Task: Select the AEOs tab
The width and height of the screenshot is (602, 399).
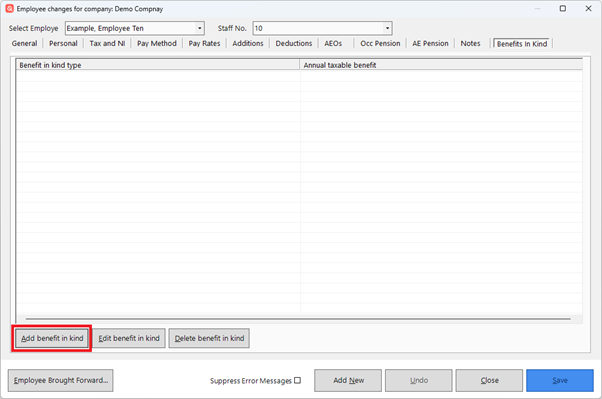Action: coord(333,43)
